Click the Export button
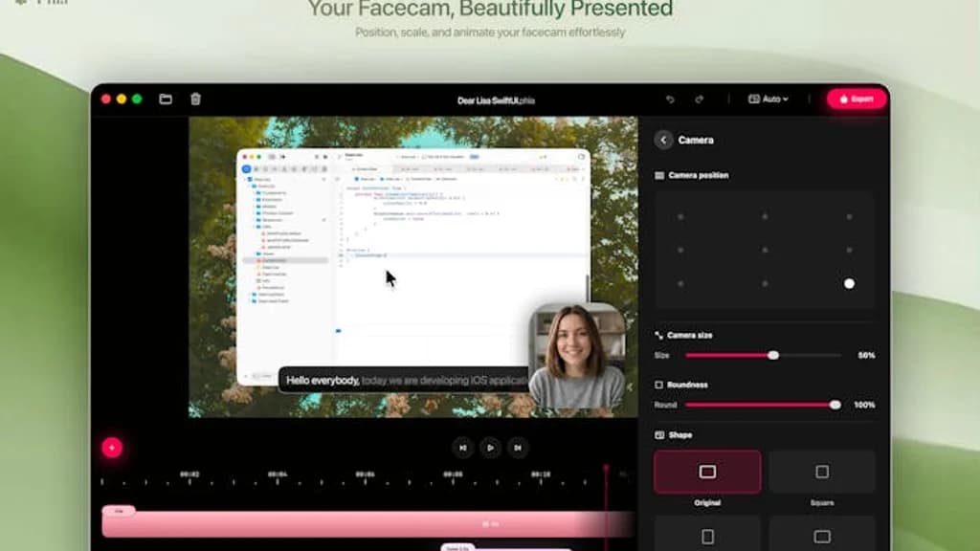 click(856, 99)
